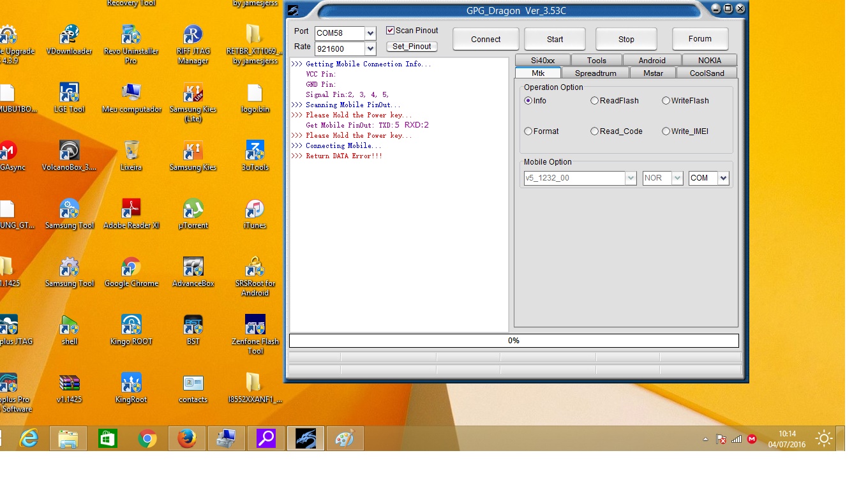The width and height of the screenshot is (868, 490).
Task: Launch 3uTools desktop icon
Action: pos(255,156)
